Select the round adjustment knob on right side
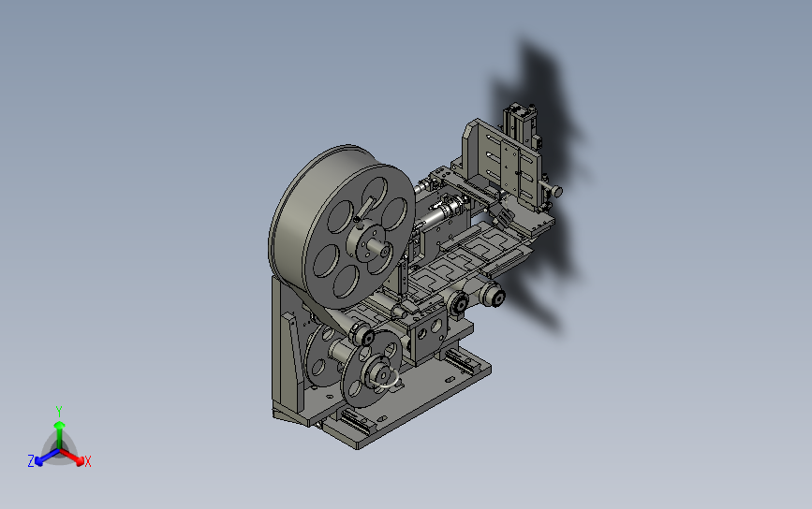 [555, 192]
